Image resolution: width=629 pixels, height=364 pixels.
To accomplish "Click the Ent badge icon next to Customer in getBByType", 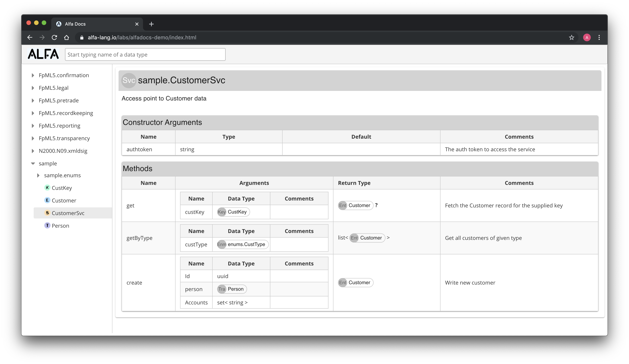I will point(354,237).
